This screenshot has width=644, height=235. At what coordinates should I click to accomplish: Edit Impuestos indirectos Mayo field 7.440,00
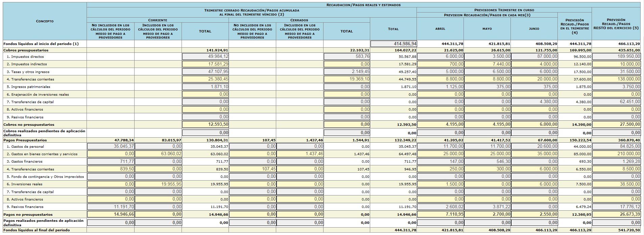pos(487,64)
